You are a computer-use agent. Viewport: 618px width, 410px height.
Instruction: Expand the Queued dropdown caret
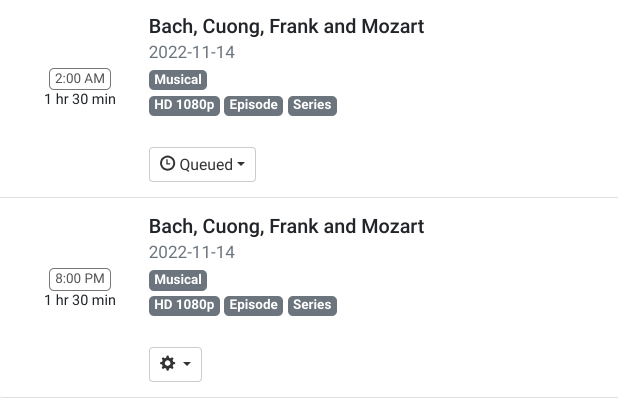point(241,165)
